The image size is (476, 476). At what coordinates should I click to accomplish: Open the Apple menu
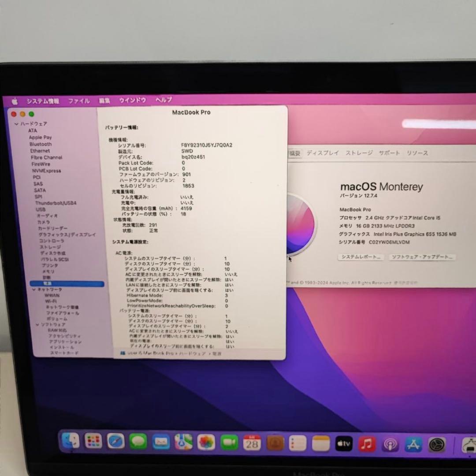tap(15, 101)
